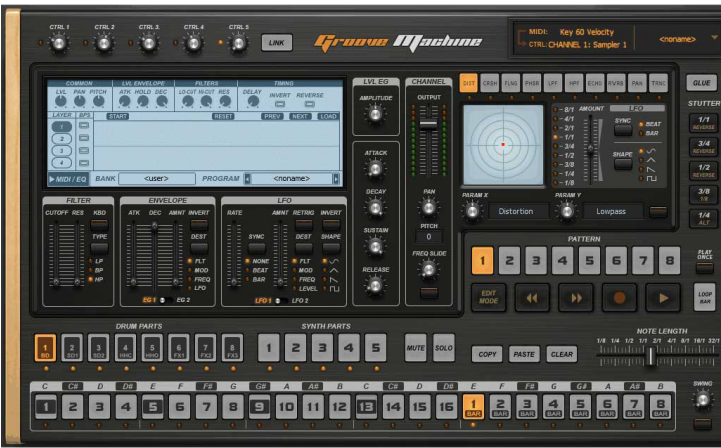Toggle LOOP BAR button
Screen dimensions: 721x448
point(704,297)
